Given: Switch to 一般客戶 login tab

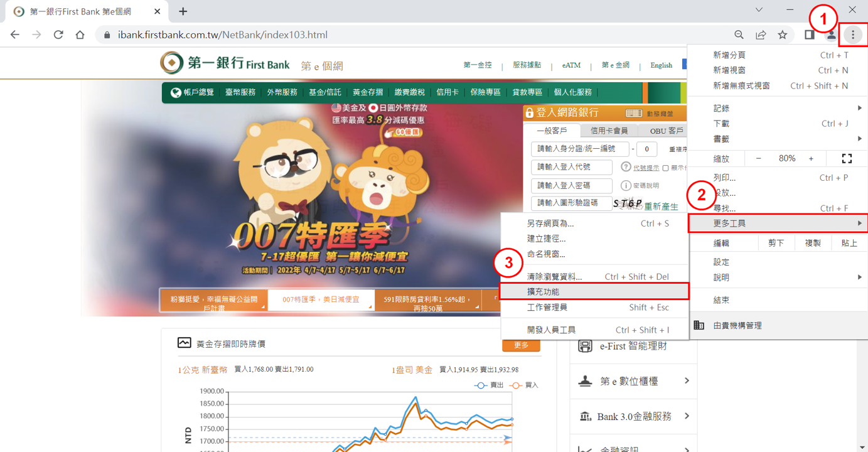Looking at the screenshot, I should 552,131.
